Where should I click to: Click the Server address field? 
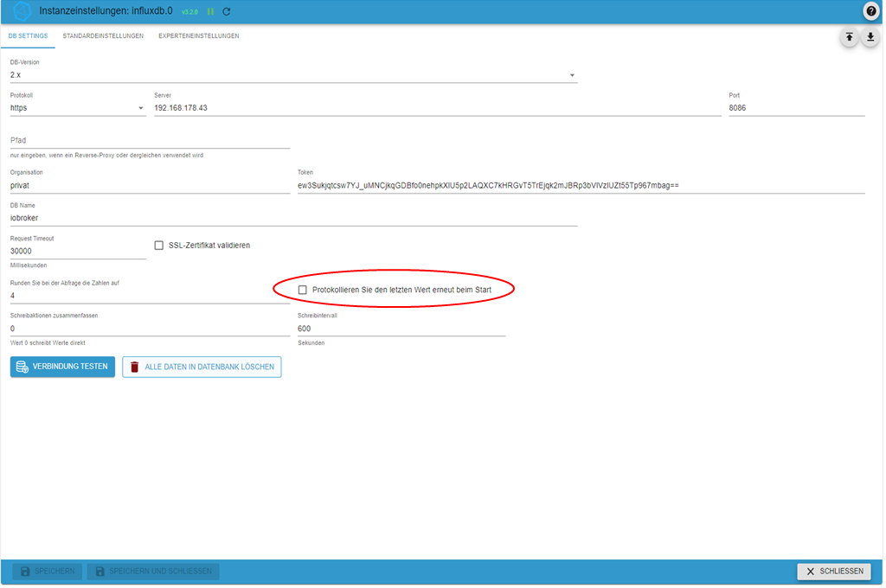click(437, 108)
